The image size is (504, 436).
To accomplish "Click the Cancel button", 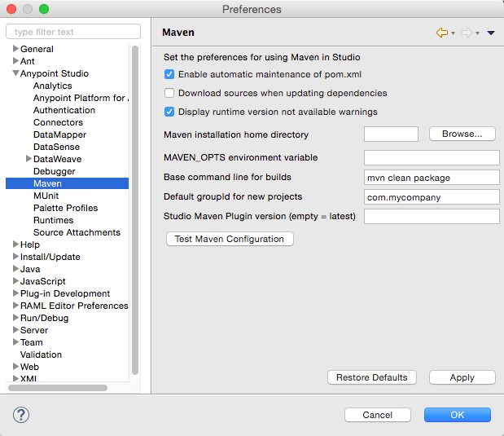I will coord(378,415).
